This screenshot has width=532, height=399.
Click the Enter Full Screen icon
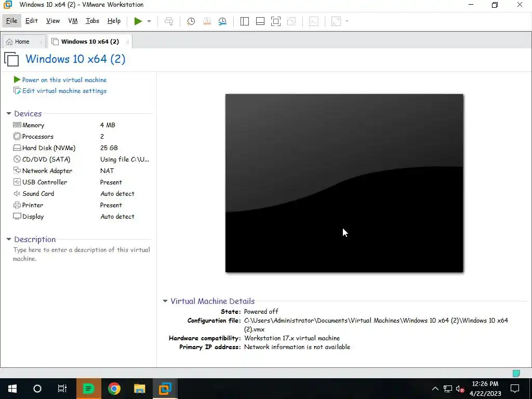(x=276, y=21)
